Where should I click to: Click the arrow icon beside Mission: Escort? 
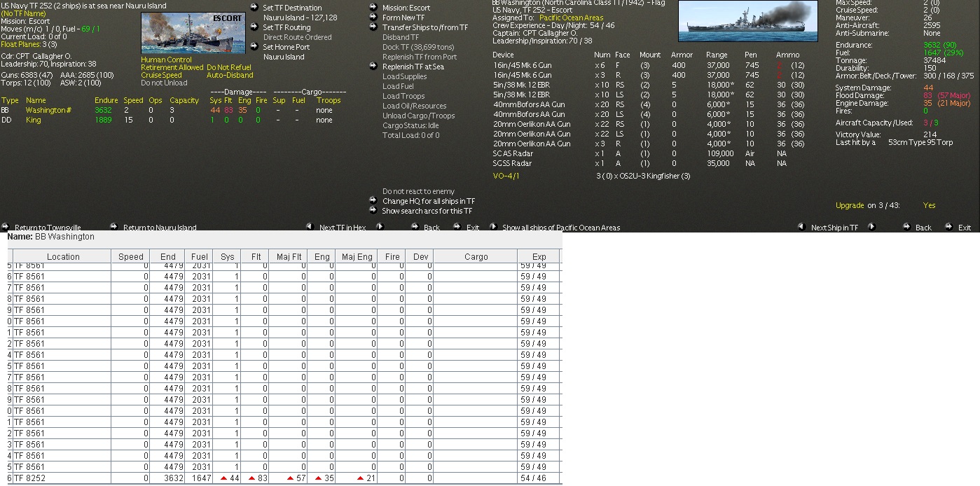coord(374,7)
